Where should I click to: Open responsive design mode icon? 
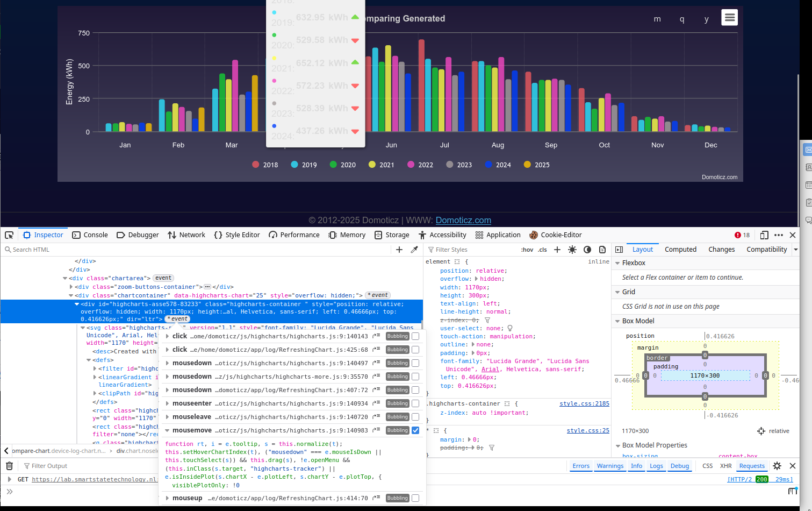tap(764, 235)
